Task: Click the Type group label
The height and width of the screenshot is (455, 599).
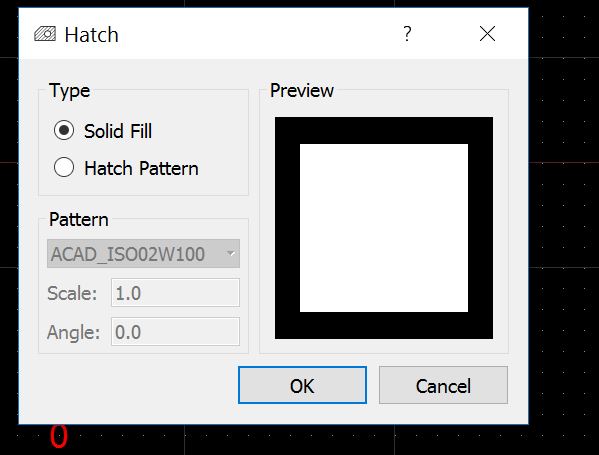Action: coord(70,91)
